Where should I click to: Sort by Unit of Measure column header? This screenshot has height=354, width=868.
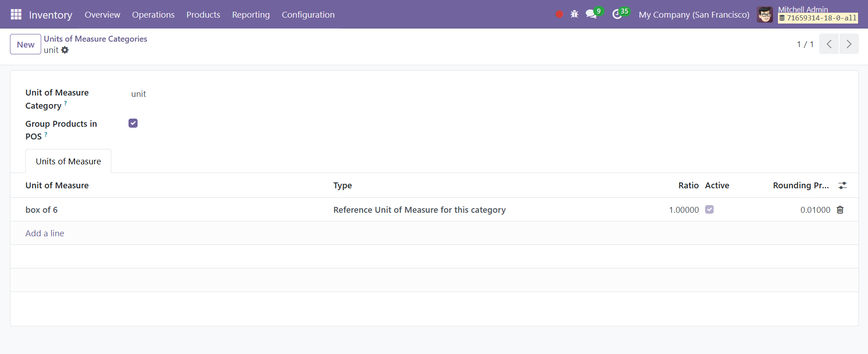pos(57,185)
